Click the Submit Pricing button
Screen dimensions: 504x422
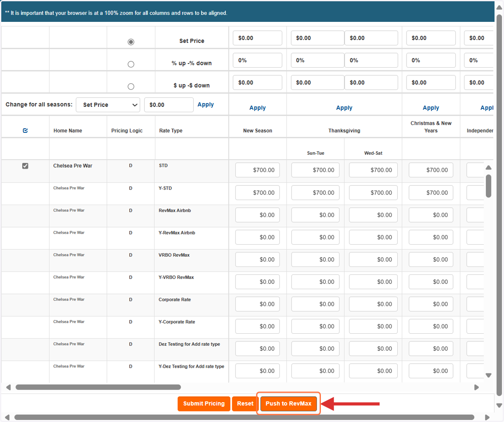click(204, 404)
